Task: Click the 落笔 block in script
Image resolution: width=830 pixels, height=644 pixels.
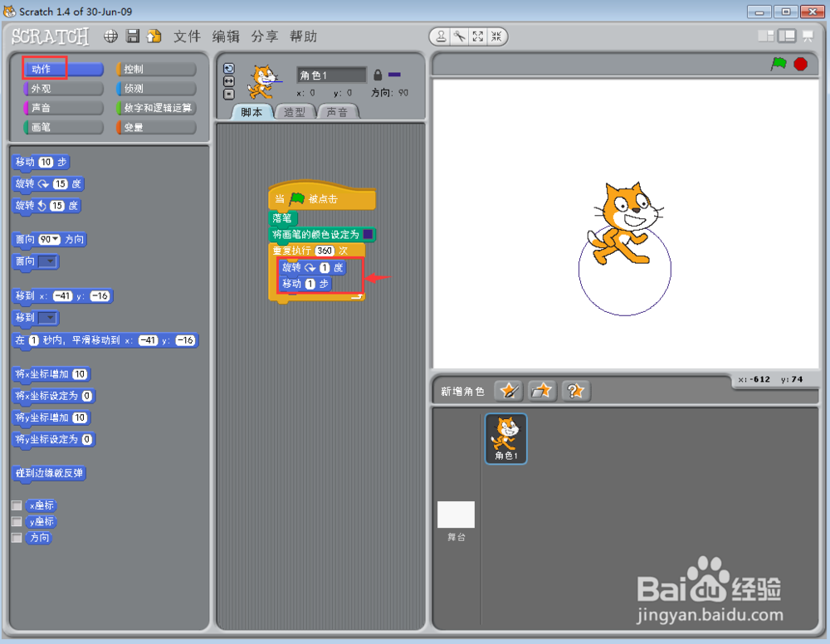Action: [283, 218]
